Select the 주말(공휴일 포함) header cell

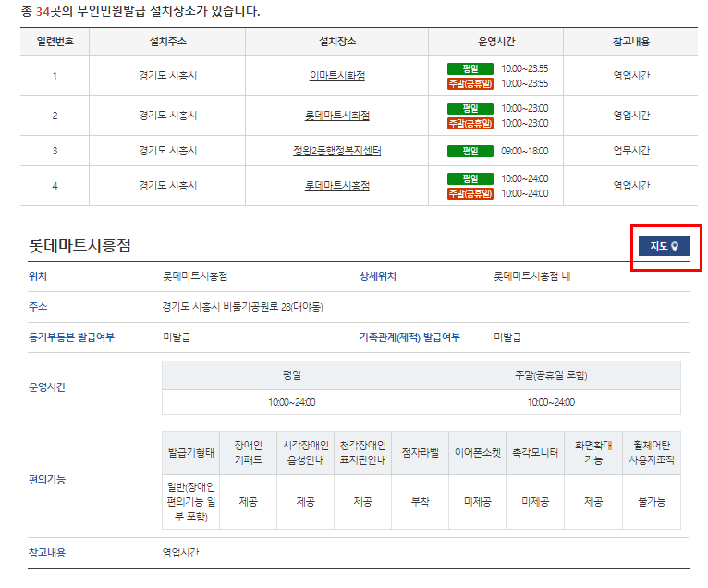551,375
